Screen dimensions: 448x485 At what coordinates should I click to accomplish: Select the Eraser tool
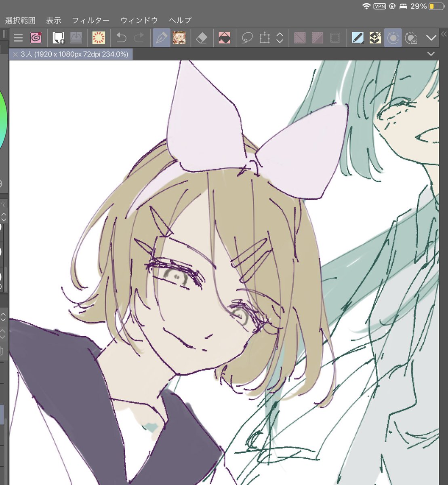pos(201,38)
